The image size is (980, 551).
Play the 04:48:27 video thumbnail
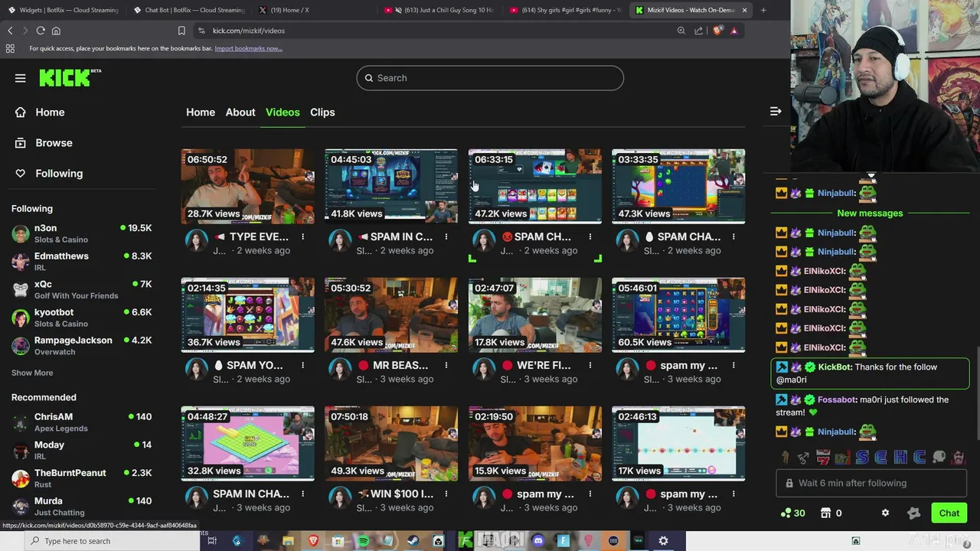[x=247, y=443]
